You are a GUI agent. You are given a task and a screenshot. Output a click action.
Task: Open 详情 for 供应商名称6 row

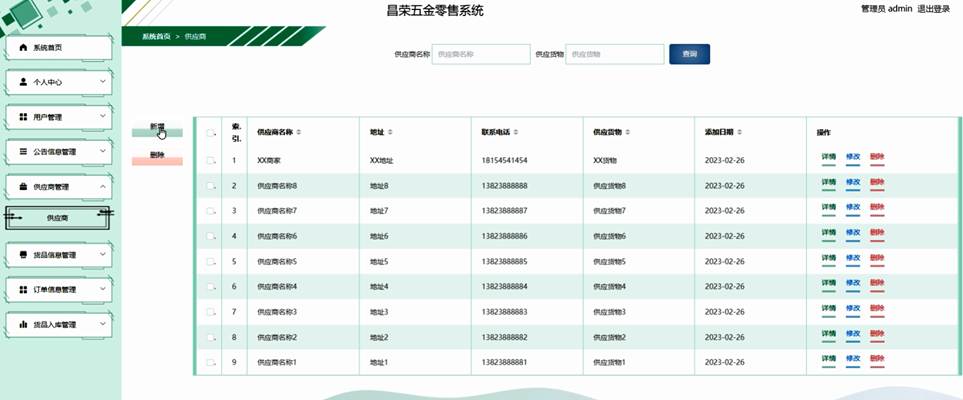(828, 233)
